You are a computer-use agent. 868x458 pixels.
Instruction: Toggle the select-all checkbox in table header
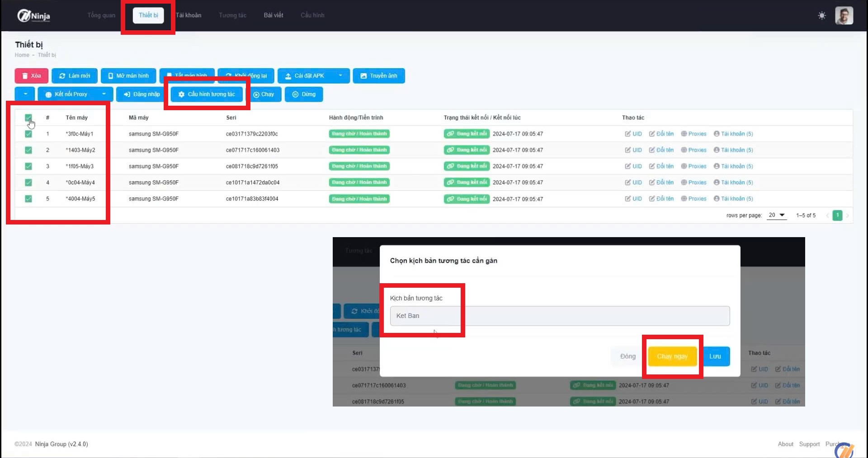pyautogui.click(x=28, y=118)
